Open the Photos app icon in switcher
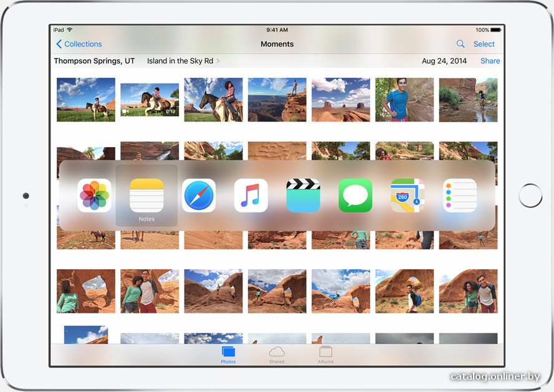Image resolution: width=554 pixels, height=392 pixels. pyautogui.click(x=94, y=196)
